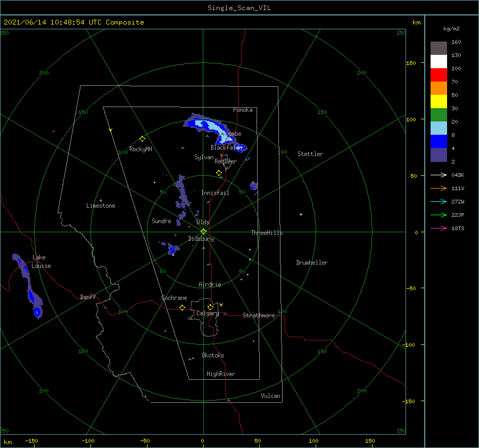The image size is (479, 448).
Task: Click the yellow radar center marker near Olds
Action: click(x=203, y=232)
